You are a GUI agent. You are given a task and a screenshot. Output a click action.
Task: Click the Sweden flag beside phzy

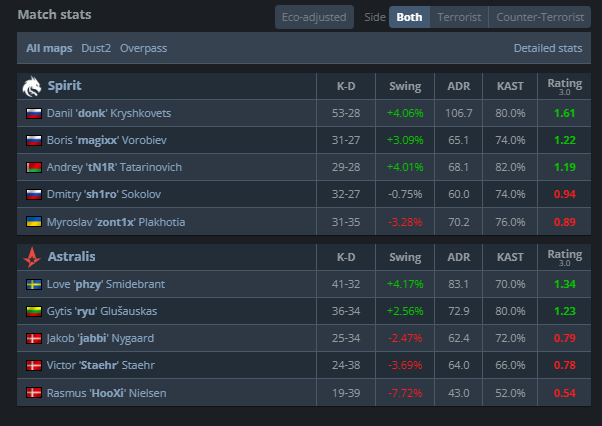pyautogui.click(x=34, y=284)
